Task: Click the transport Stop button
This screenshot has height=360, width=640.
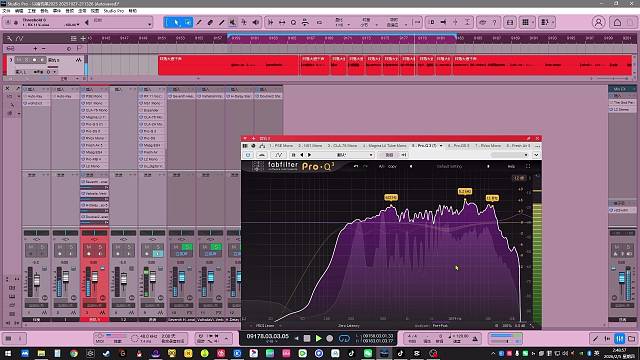Action: (307, 338)
